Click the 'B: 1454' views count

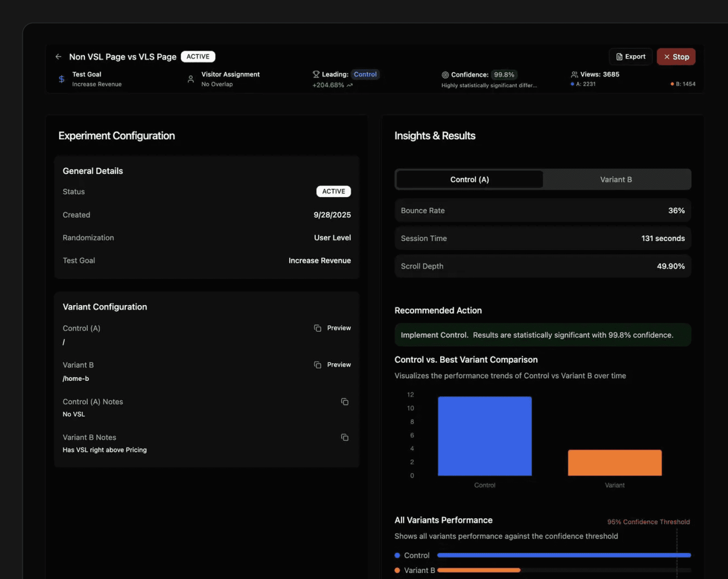pos(683,84)
